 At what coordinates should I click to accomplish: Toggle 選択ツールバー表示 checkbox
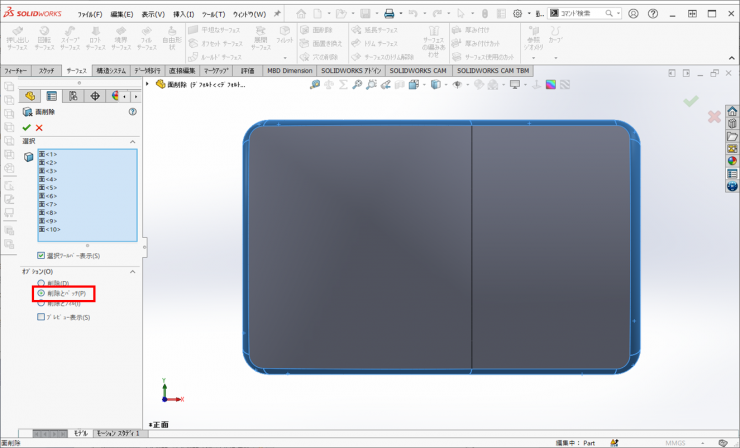point(41,256)
